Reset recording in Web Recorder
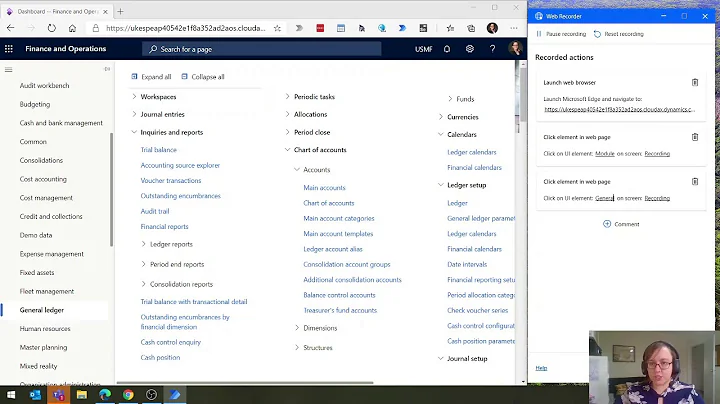Viewport: 720px width, 404px height. pyautogui.click(x=619, y=34)
